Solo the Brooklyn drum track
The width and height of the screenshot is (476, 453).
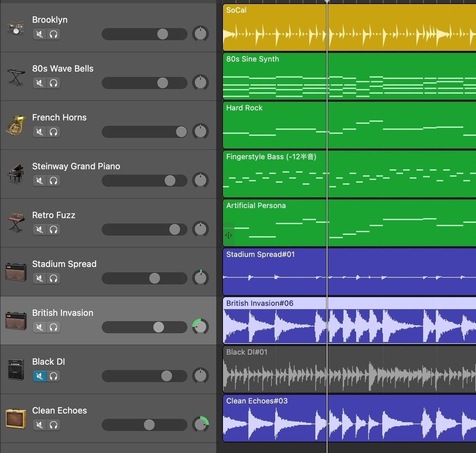(x=54, y=34)
